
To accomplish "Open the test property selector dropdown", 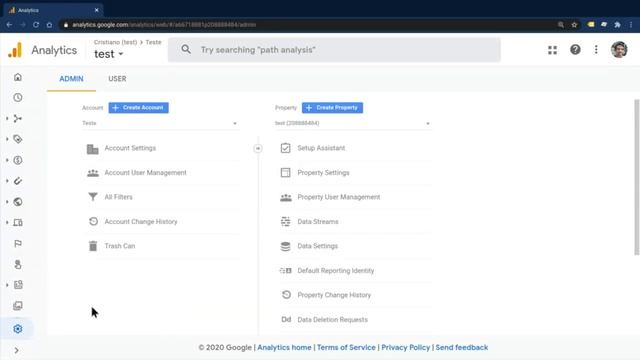I will tap(109, 54).
